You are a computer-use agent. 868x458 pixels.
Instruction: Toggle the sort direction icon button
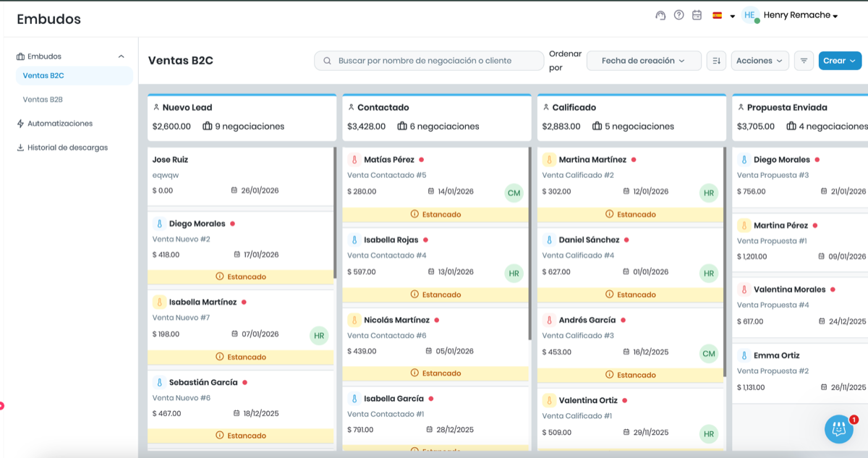716,61
